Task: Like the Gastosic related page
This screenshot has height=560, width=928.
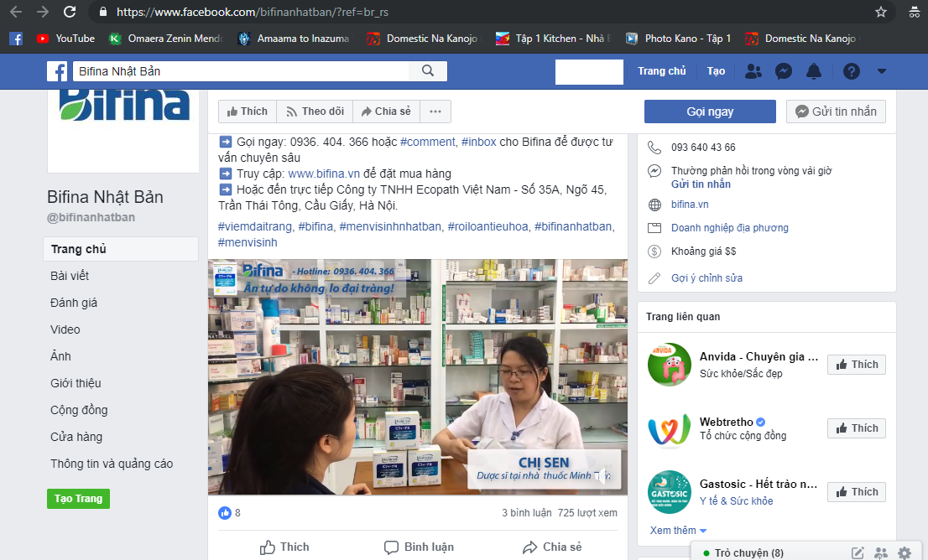Action: 857,491
